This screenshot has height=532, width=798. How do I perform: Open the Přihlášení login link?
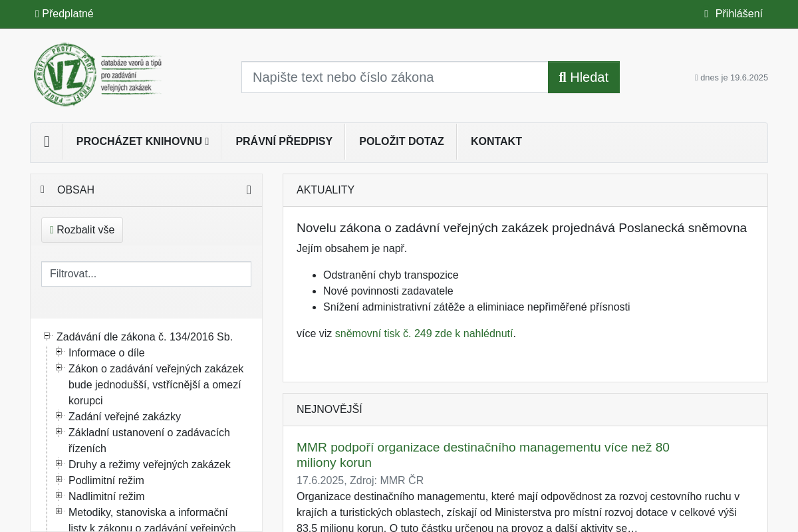pos(734,14)
